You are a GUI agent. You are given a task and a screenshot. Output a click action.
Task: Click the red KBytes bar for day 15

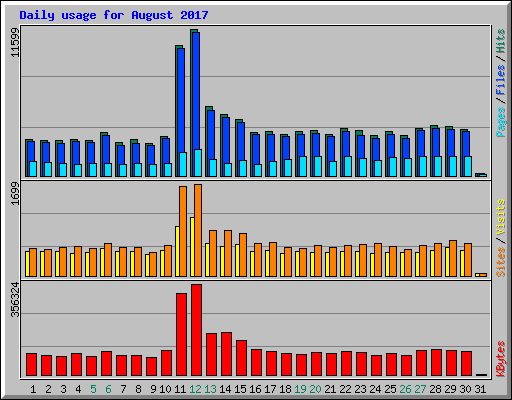point(241,358)
